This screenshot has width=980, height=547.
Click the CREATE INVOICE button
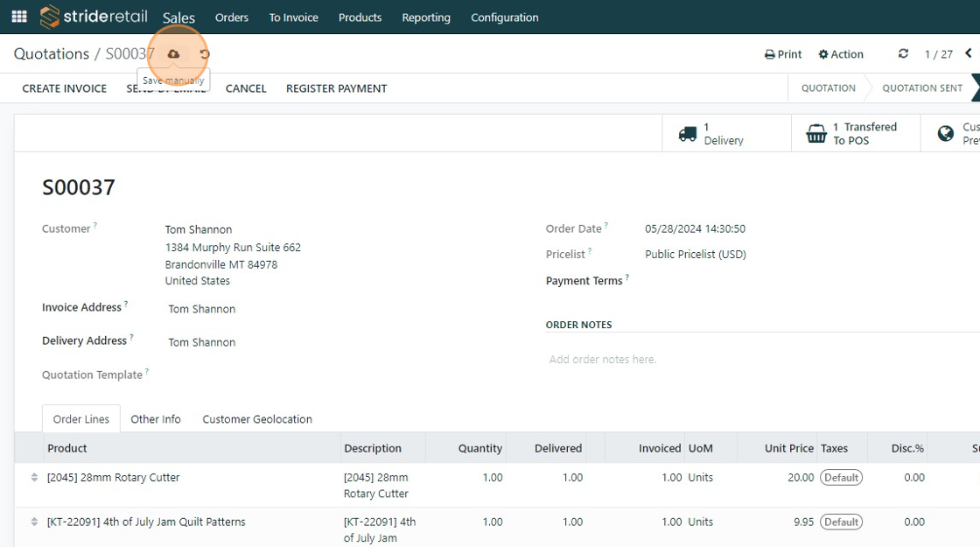click(x=65, y=88)
